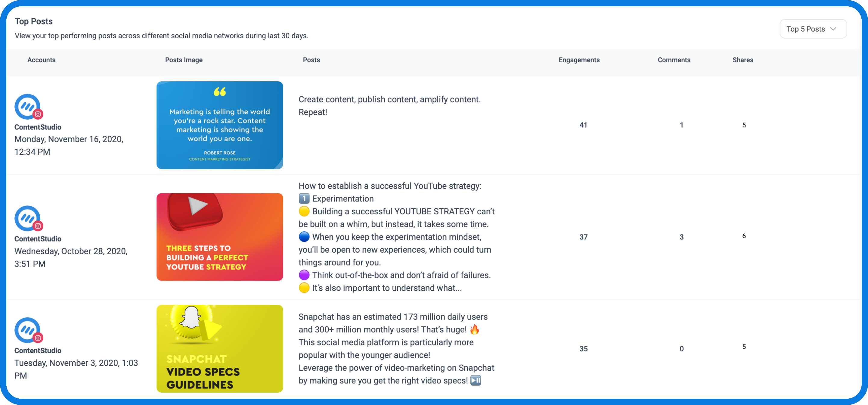Sort by the Shares column header

click(743, 60)
